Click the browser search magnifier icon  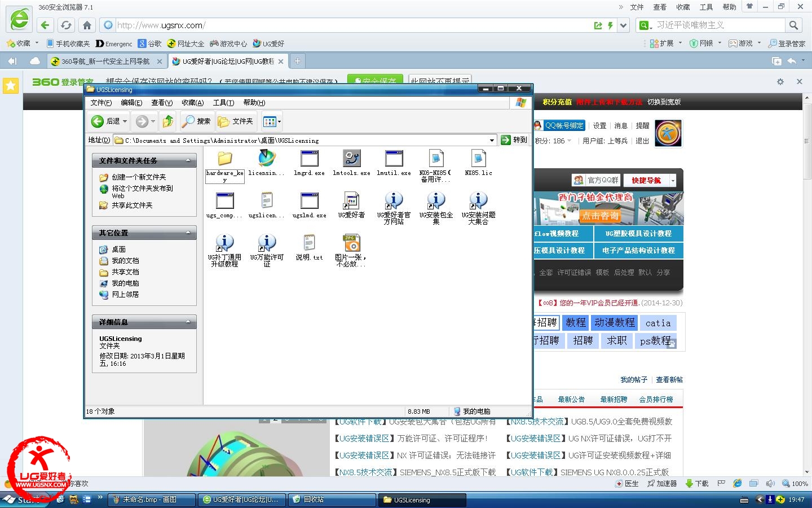click(x=793, y=25)
